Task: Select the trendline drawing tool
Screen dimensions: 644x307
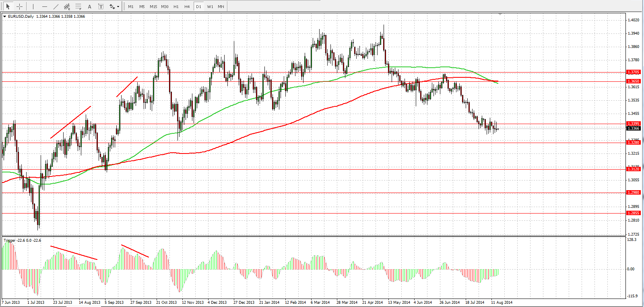Action: tap(56, 6)
